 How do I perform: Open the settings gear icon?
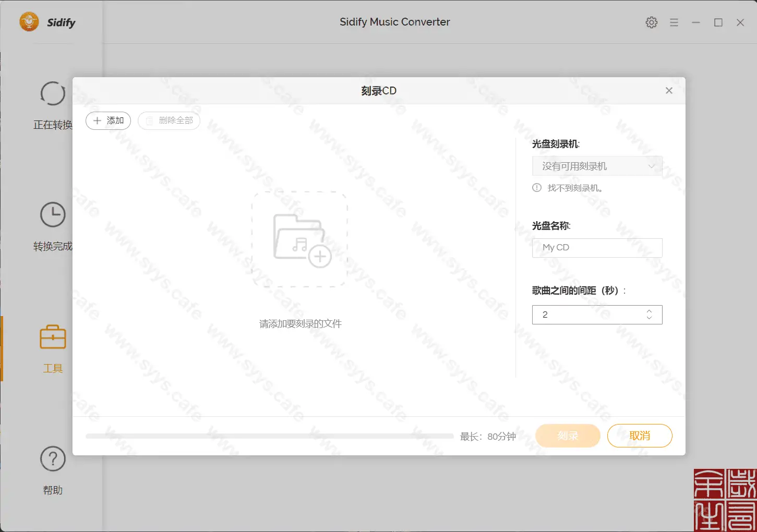651,22
